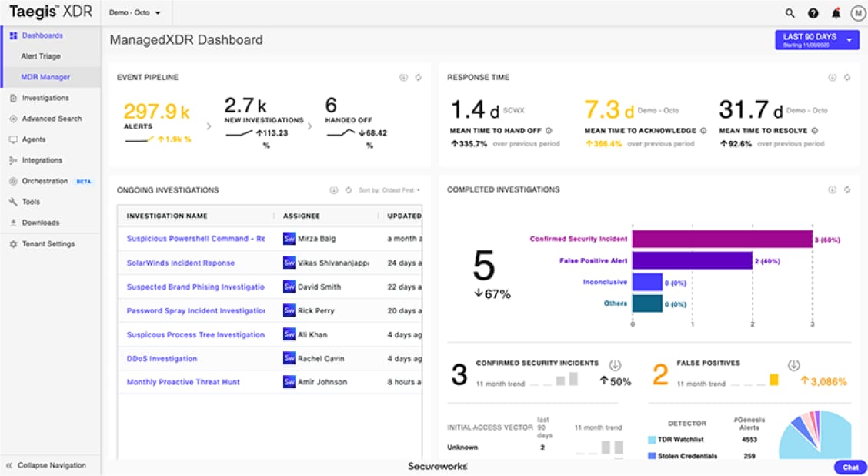
Task: Click the Investigations sidebar icon
Action: [x=13, y=98]
